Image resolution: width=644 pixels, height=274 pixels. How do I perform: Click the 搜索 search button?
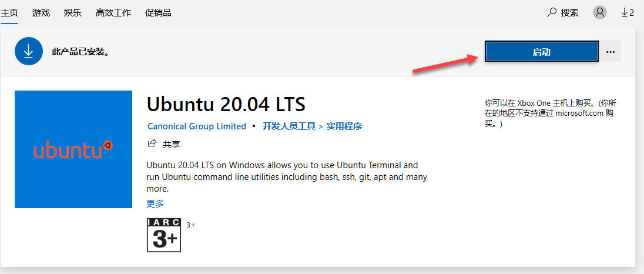tap(563, 13)
